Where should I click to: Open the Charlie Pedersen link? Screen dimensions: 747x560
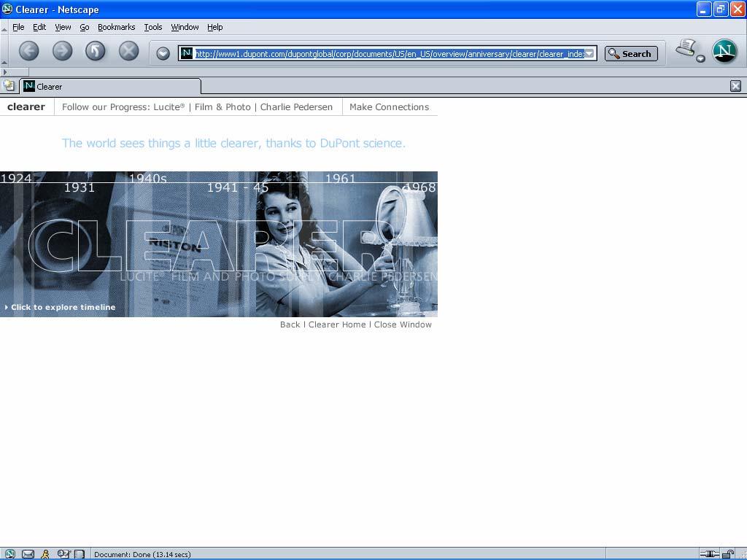pyautogui.click(x=296, y=107)
